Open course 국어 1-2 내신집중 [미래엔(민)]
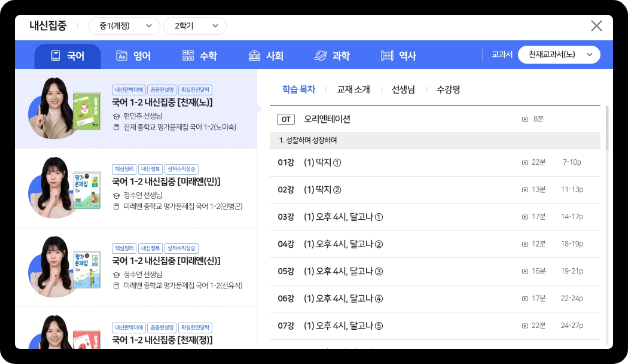The image size is (628, 364). [x=166, y=182]
